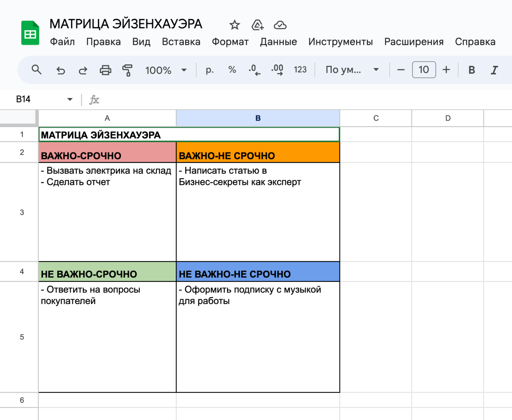
Task: Select the paint format roller tool
Action: [128, 70]
